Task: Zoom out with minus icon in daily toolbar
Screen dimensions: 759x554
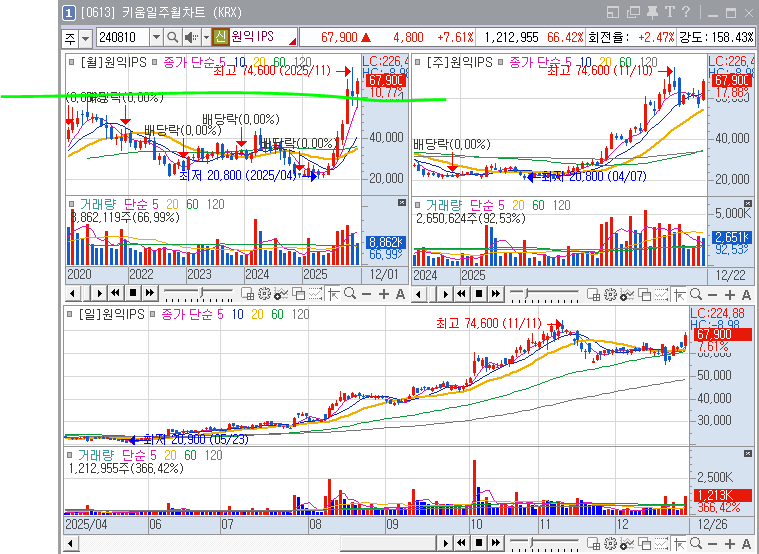Action: click(x=713, y=544)
